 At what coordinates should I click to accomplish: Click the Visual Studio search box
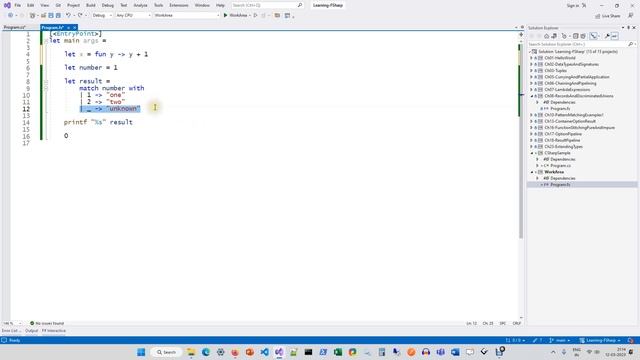click(267, 5)
